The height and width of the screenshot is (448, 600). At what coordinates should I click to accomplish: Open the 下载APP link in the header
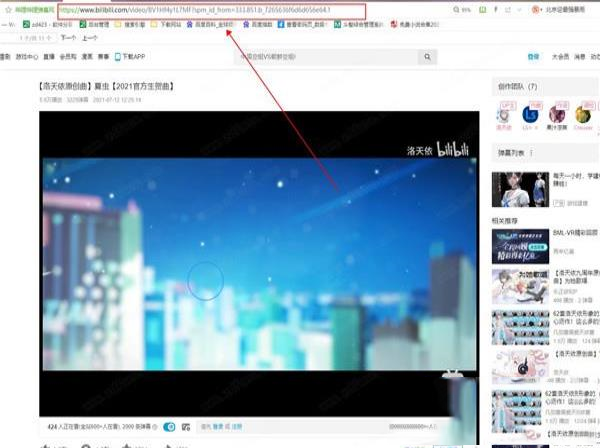click(131, 57)
